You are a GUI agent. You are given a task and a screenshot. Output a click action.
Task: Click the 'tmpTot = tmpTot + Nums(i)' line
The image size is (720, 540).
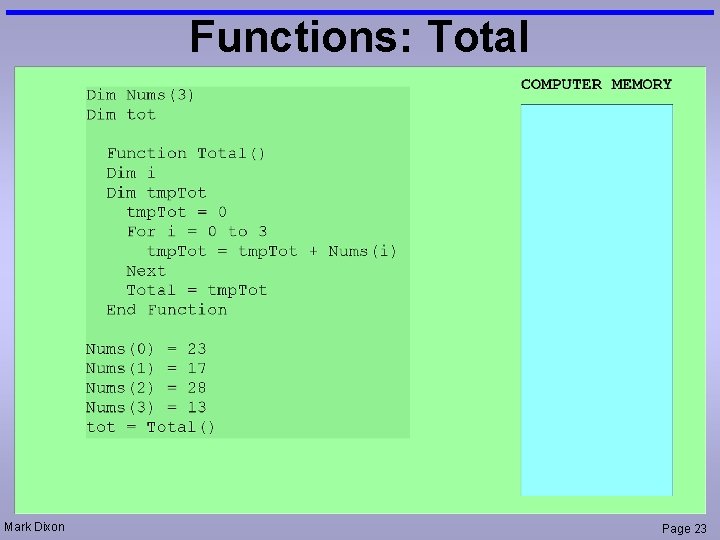(x=272, y=252)
